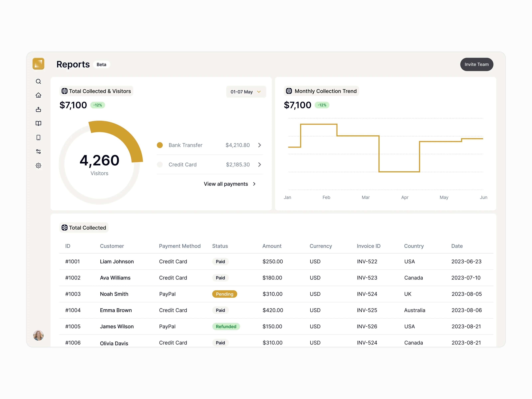Open the settings gear in the sidebar
The height and width of the screenshot is (399, 532).
(38, 165)
